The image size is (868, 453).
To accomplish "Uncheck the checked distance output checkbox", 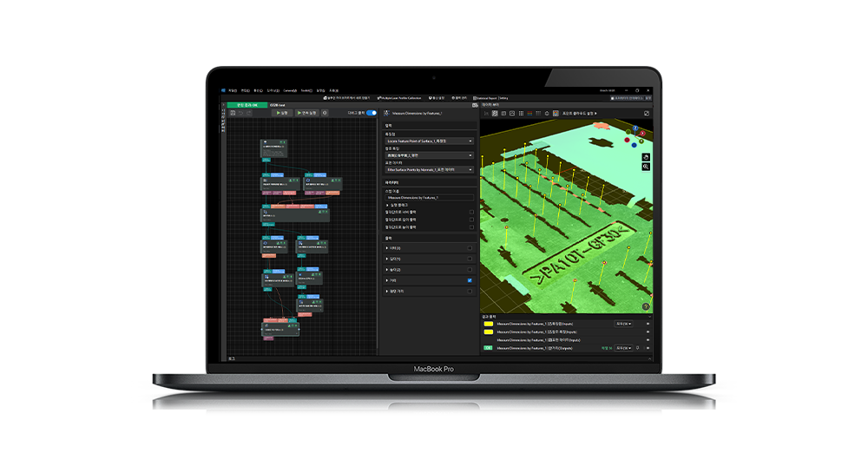I will pyautogui.click(x=470, y=281).
